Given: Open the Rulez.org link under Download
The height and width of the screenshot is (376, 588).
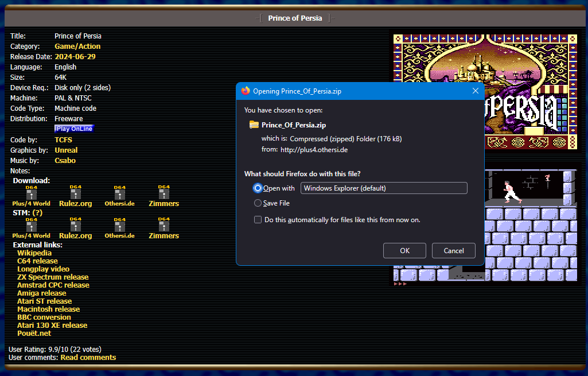Looking at the screenshot, I should (x=75, y=203).
